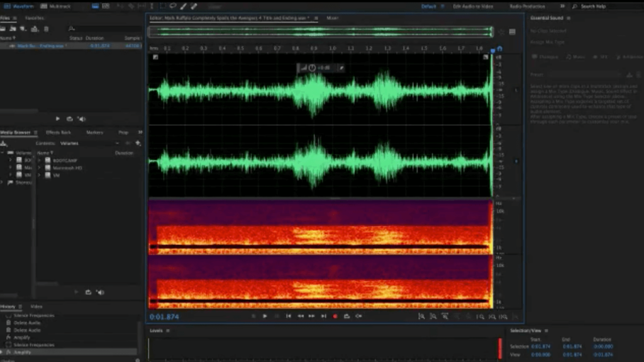Toggle loop in Media Browser preview controls
The width and height of the screenshot is (644, 362).
point(88,292)
